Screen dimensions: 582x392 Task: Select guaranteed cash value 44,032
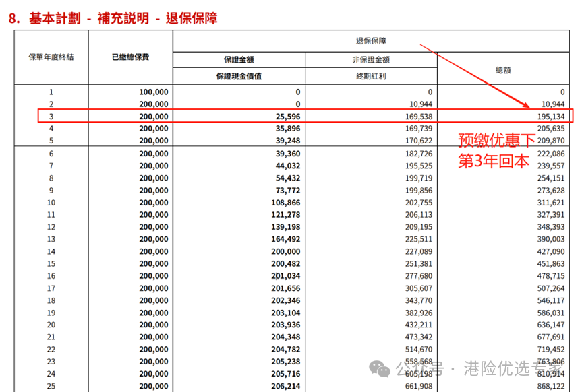[288, 166]
